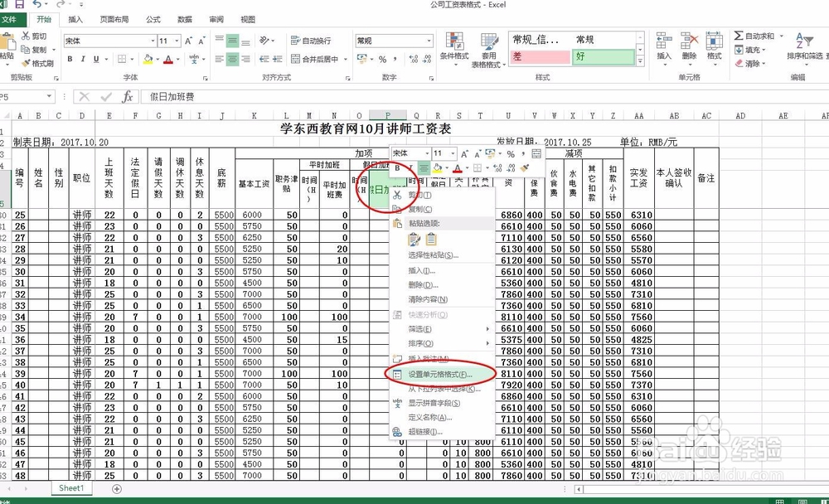Choose 设置单元格格式 from context menu
The width and height of the screenshot is (829, 504).
click(439, 373)
